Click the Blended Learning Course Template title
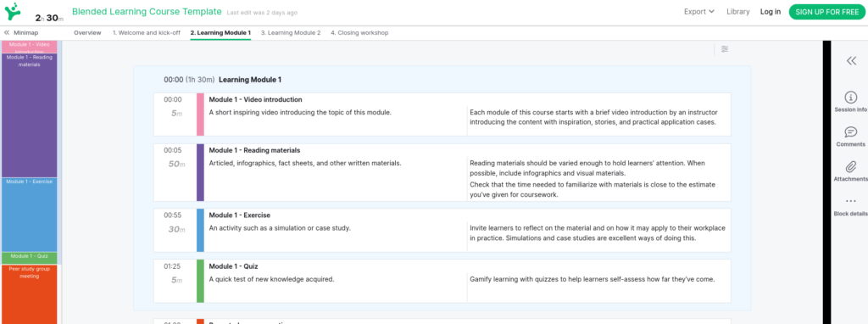Viewport: 868px width, 324px height. (147, 12)
